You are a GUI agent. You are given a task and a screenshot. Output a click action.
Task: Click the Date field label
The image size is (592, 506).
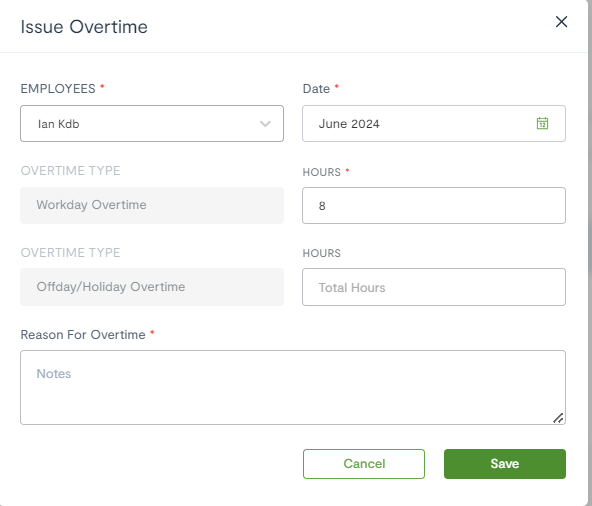pyautogui.click(x=316, y=89)
